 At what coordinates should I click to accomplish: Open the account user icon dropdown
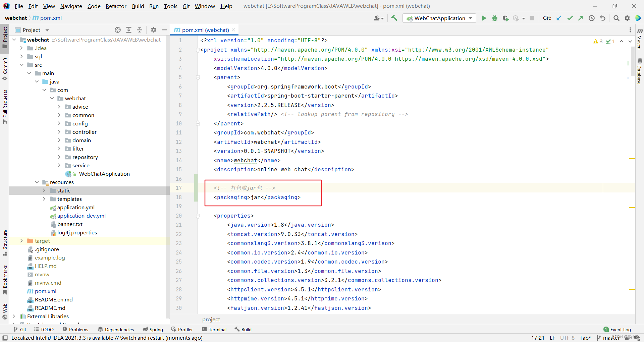click(x=379, y=18)
